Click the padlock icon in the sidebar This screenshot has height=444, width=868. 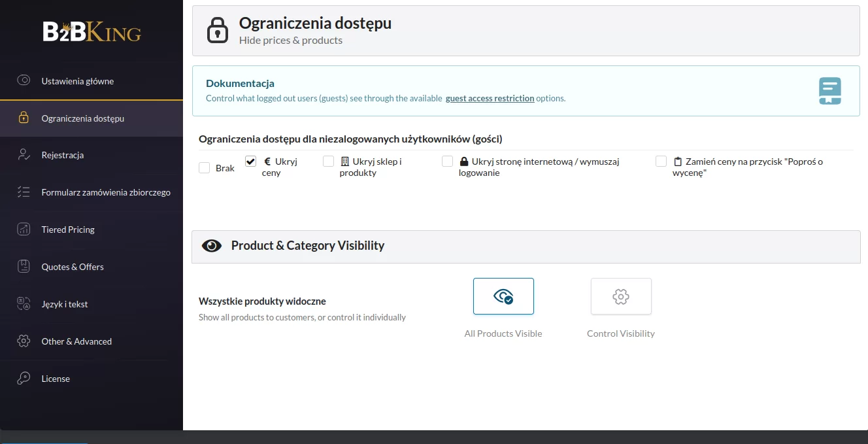point(24,118)
